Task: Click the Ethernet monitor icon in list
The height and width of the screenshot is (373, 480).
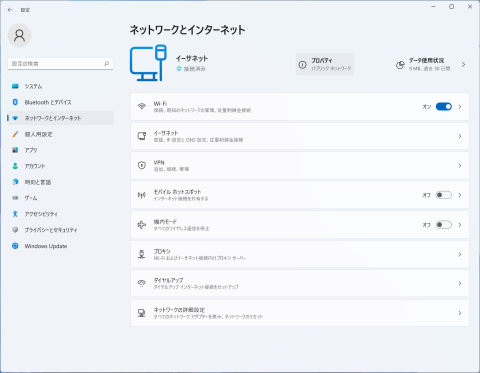Action: coord(142,136)
